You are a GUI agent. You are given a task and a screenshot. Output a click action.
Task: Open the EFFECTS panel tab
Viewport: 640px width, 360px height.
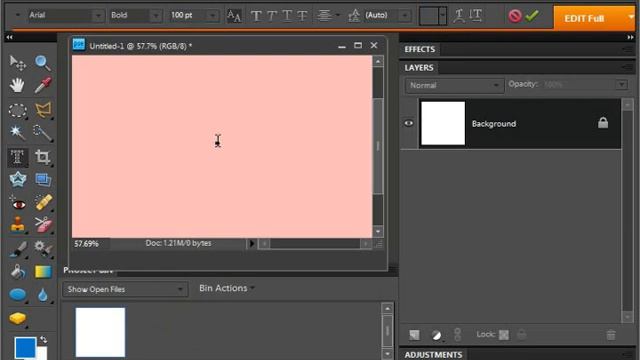pos(420,49)
